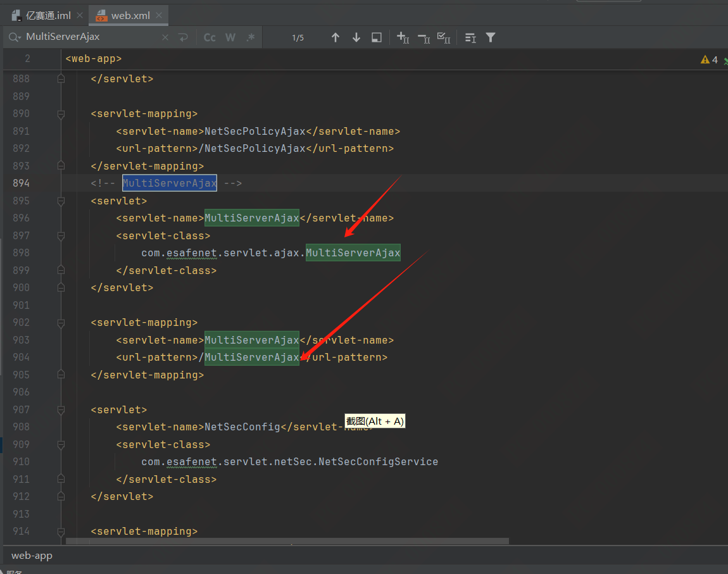Go to previous search occurrence
This screenshot has height=574, width=728.
point(336,37)
